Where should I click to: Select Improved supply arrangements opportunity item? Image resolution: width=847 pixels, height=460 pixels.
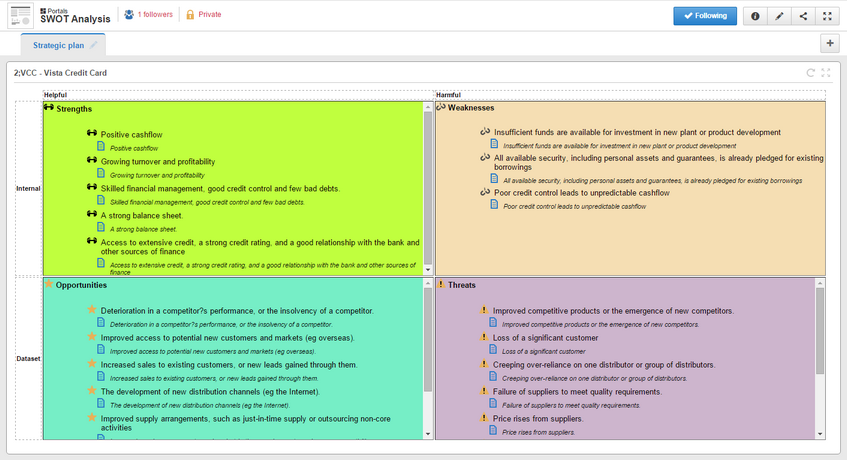coord(245,423)
